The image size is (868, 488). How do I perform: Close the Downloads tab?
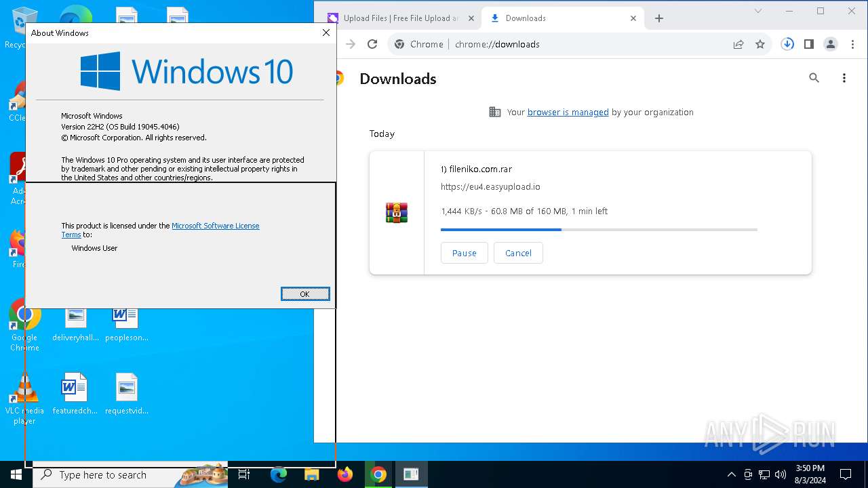click(633, 18)
